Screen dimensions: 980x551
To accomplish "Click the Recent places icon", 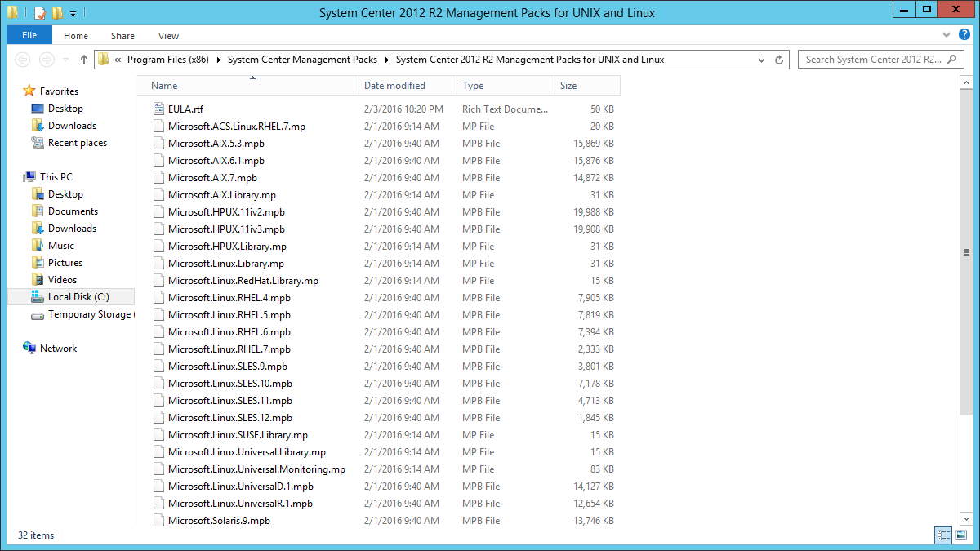I will (38, 142).
